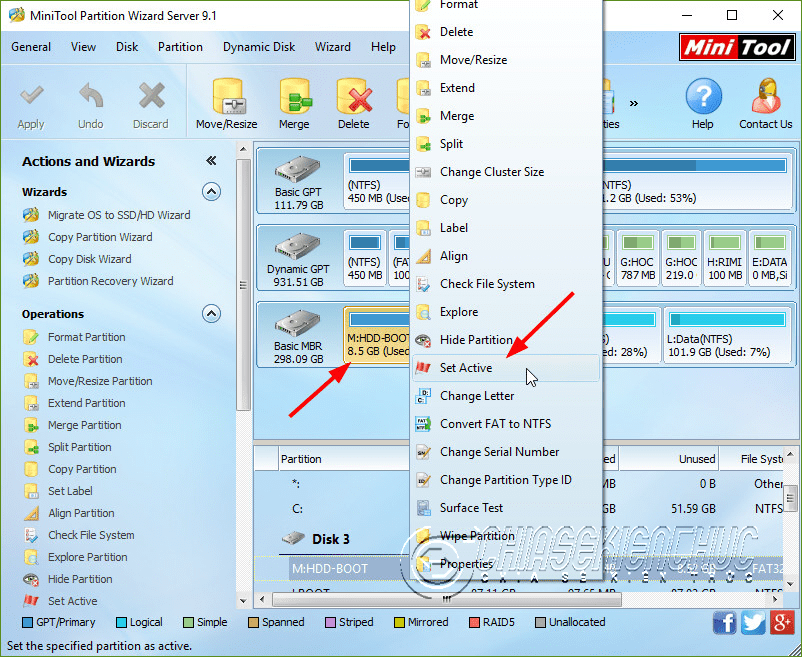The height and width of the screenshot is (657, 802).
Task: Choose Check File System in context menu
Action: 505,284
